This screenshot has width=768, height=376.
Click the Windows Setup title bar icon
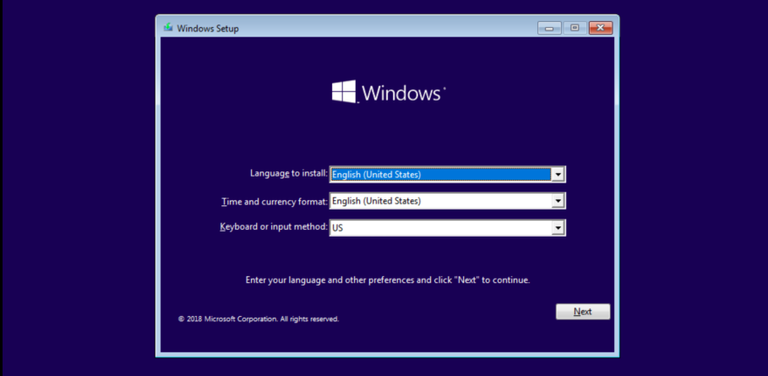(168, 27)
